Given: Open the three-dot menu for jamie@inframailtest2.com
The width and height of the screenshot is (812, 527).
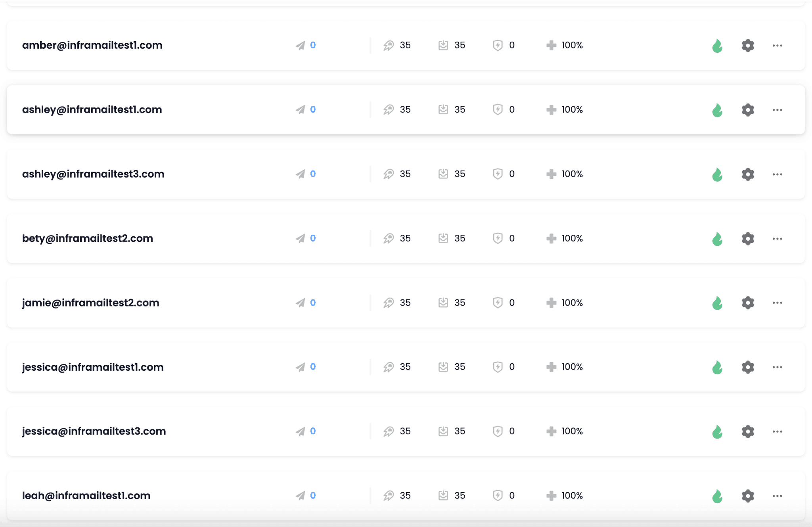Looking at the screenshot, I should 777,303.
